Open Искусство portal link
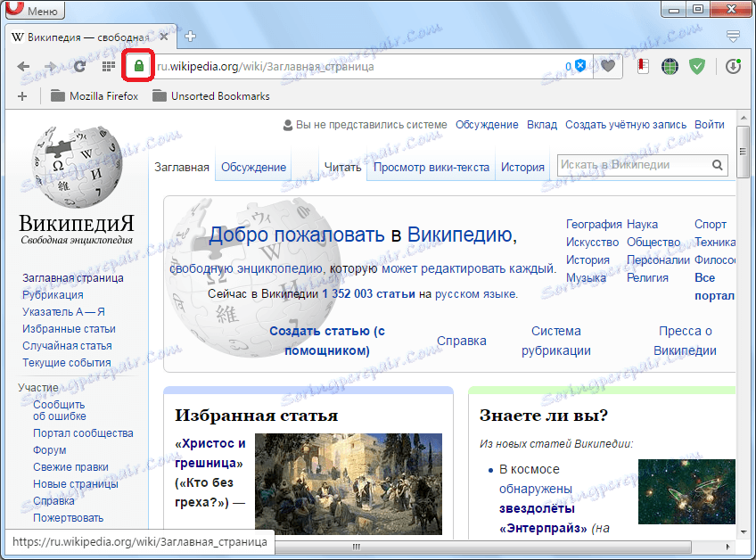 coord(593,243)
